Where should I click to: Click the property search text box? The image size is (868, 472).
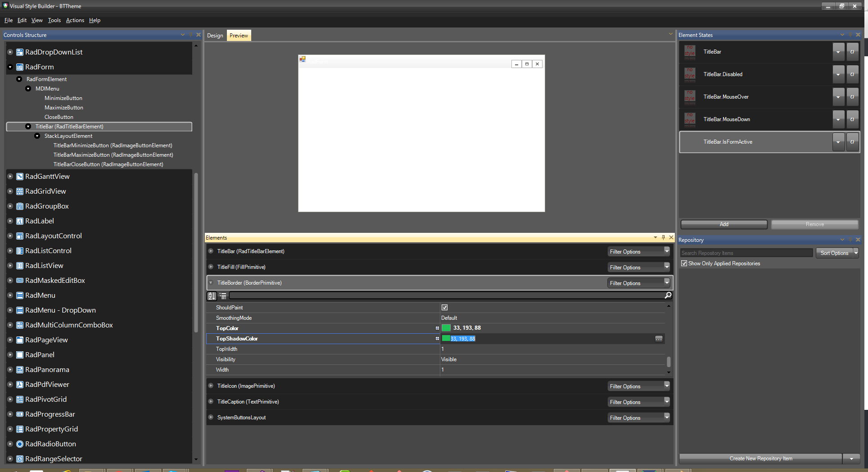(x=447, y=295)
